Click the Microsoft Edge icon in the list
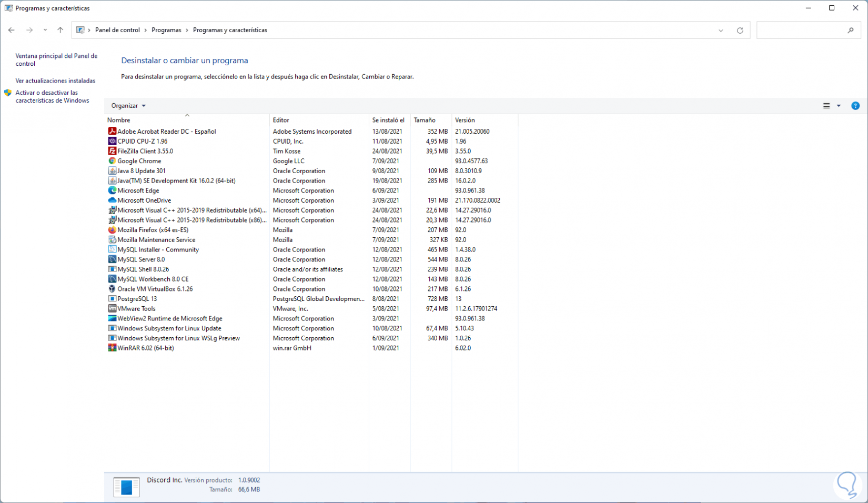This screenshot has height=503, width=868. click(x=112, y=190)
